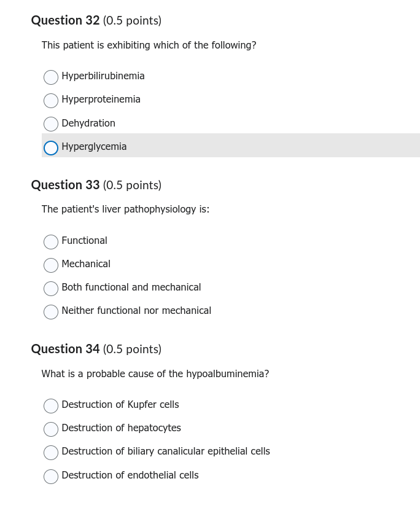Choose Destruction of hepatocytes
This screenshot has width=420, height=508.
coord(51,429)
